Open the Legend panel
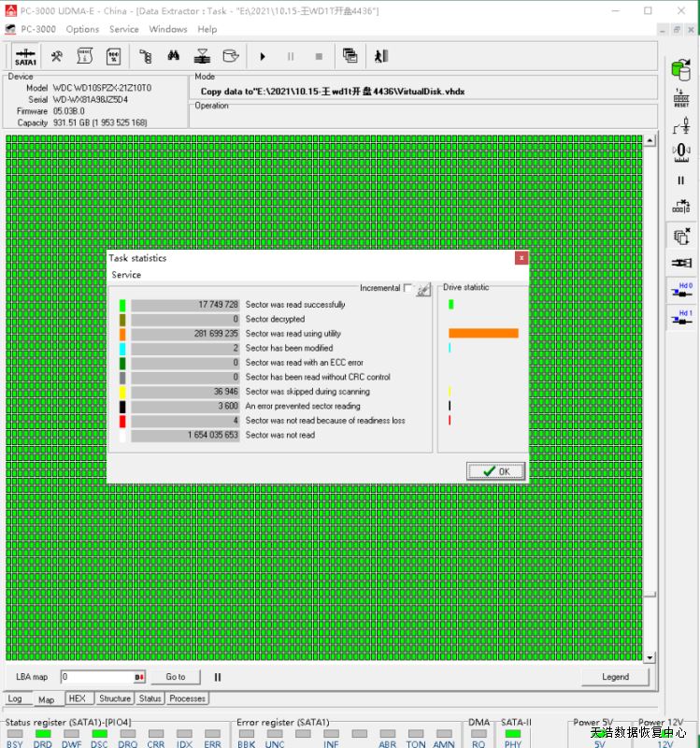700x748 pixels. 614,677
